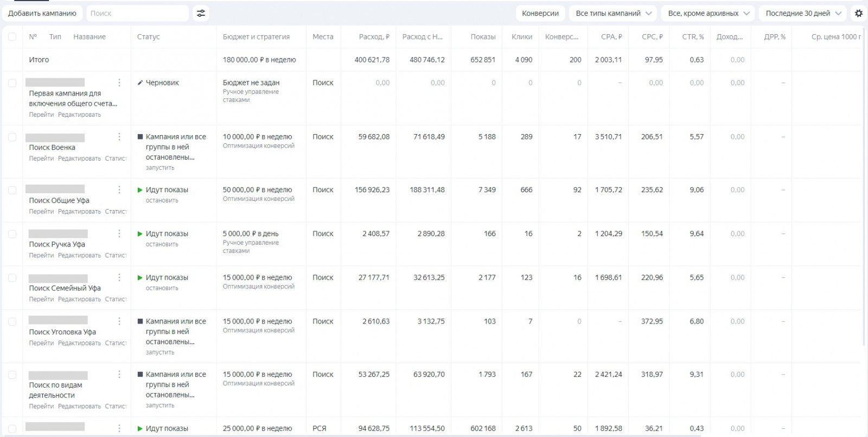
Task: Check the Поиск Семейный Уфа row checkbox
Action: (x=12, y=278)
